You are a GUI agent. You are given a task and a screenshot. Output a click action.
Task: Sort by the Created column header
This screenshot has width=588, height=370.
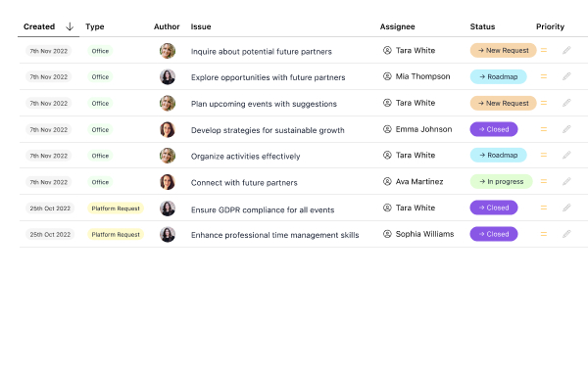click(39, 26)
